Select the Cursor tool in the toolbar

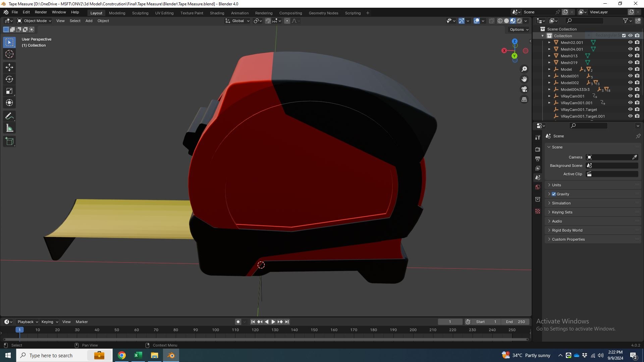coord(9,54)
